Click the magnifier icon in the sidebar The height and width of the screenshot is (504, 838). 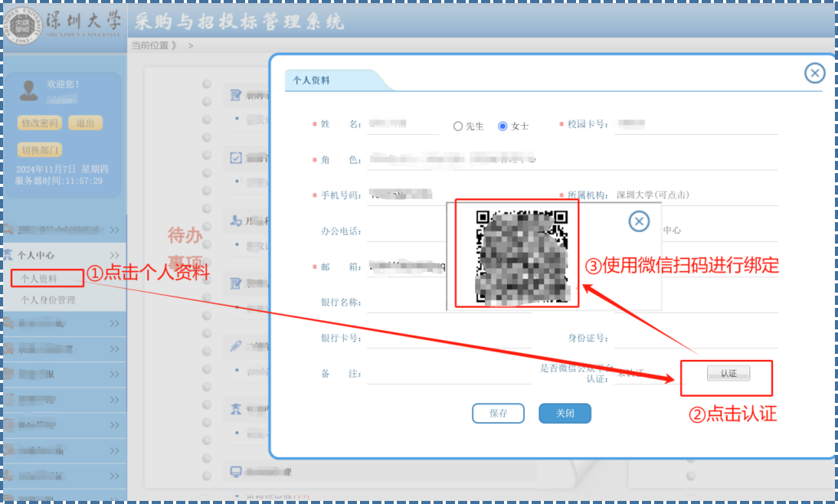[8, 229]
